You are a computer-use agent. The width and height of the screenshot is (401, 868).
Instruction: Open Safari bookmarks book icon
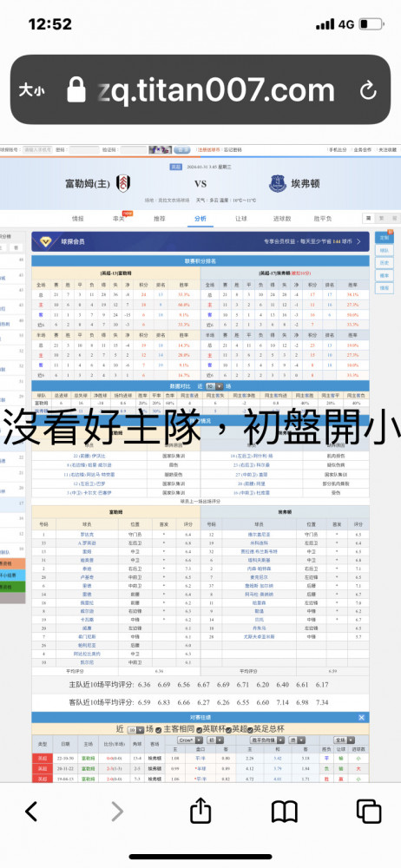284,812
